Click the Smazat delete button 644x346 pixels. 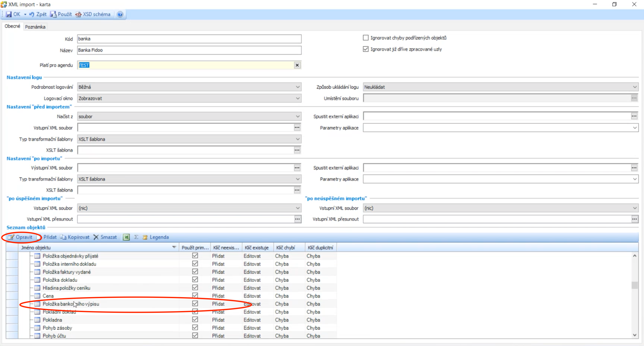(105, 237)
